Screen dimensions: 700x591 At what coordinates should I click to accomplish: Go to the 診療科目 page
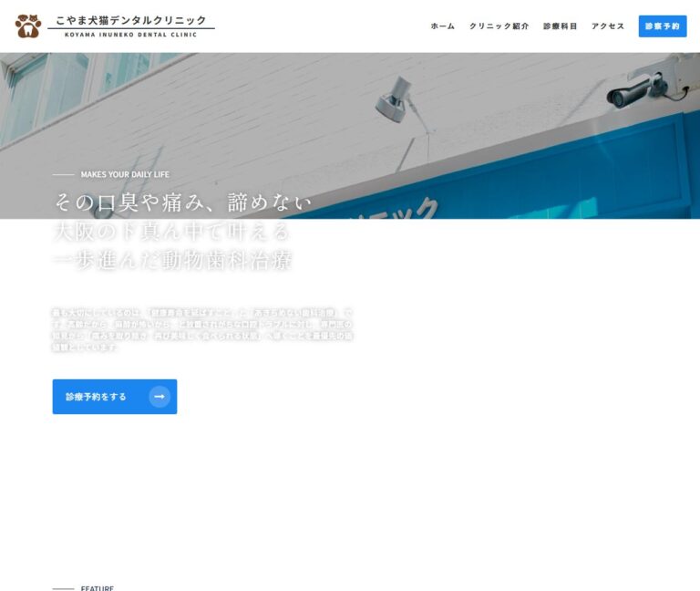pyautogui.click(x=560, y=26)
